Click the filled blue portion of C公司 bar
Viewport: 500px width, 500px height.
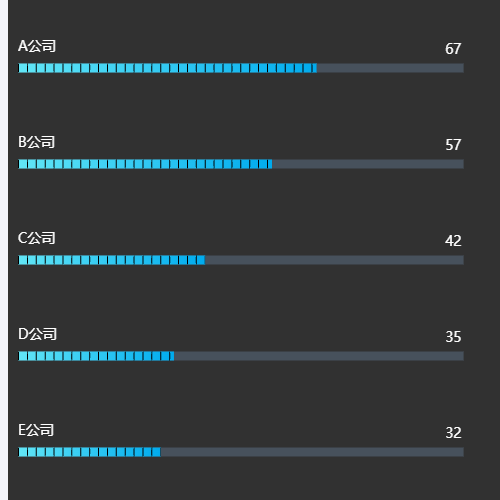point(111,260)
